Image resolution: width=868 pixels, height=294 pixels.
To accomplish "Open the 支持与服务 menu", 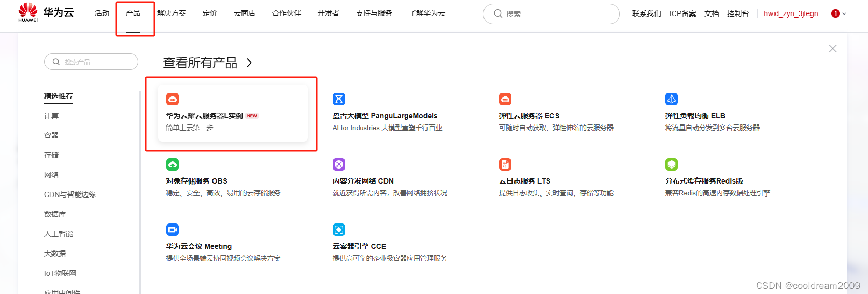I will tap(374, 13).
